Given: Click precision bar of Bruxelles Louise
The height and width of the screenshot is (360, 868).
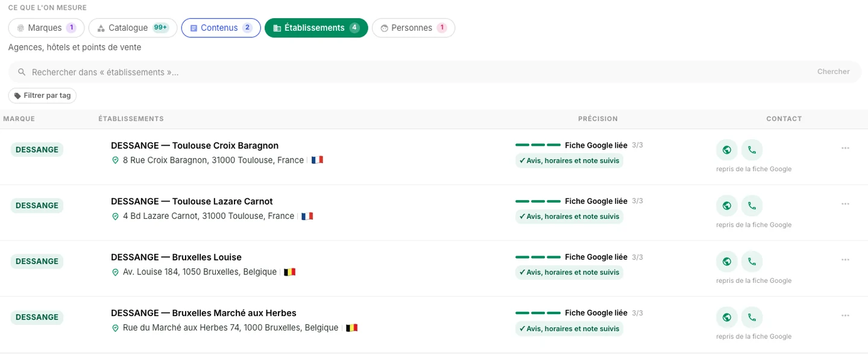Looking at the screenshot, I should [538, 257].
